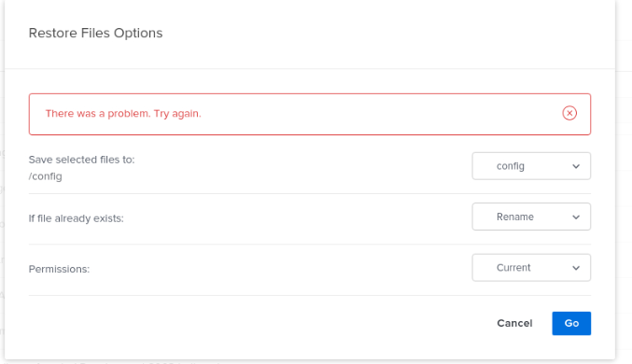
Task: Click the 'There was a problem' error text
Action: click(123, 114)
